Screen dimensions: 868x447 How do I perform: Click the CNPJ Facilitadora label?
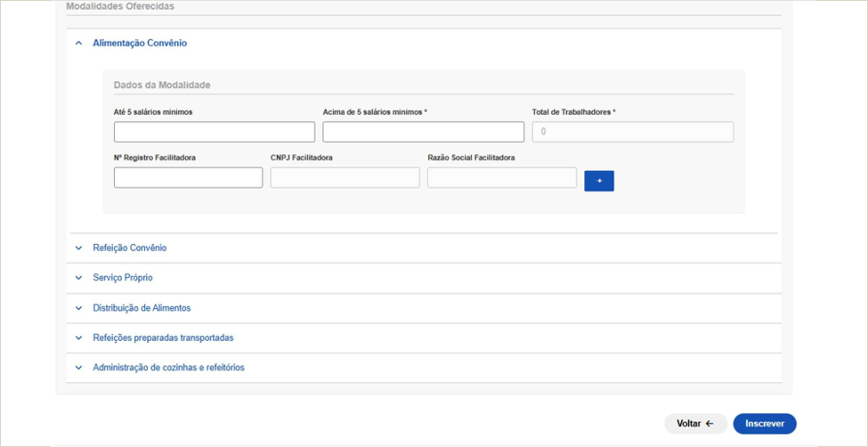click(x=301, y=158)
